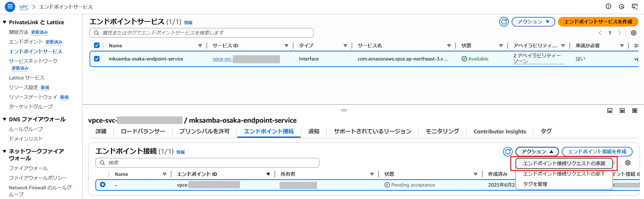Switch to the サポートされているリージョン tab
The image size is (644, 199).
tap(373, 131)
